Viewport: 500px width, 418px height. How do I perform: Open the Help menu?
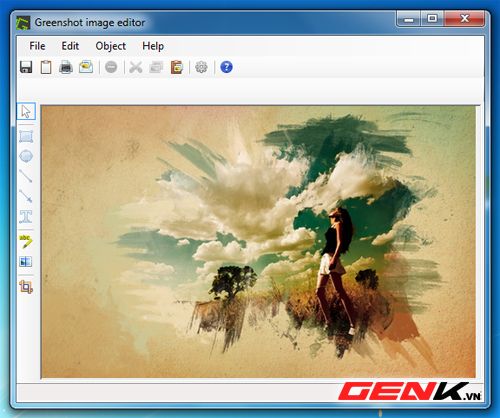[153, 46]
